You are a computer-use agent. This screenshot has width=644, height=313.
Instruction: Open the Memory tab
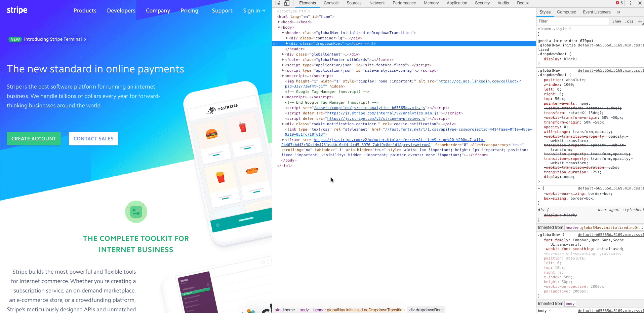(431, 3)
